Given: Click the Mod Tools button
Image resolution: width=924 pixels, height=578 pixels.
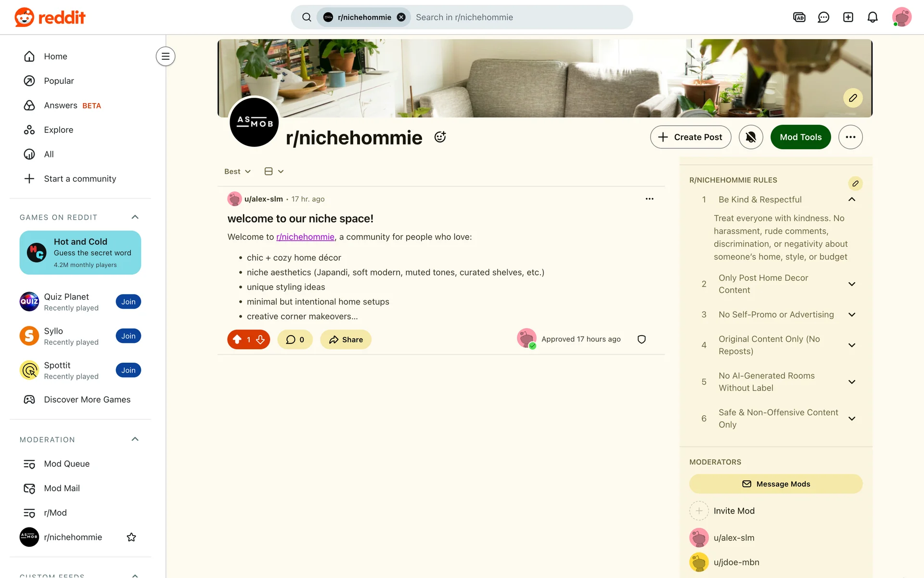Looking at the screenshot, I should point(801,137).
